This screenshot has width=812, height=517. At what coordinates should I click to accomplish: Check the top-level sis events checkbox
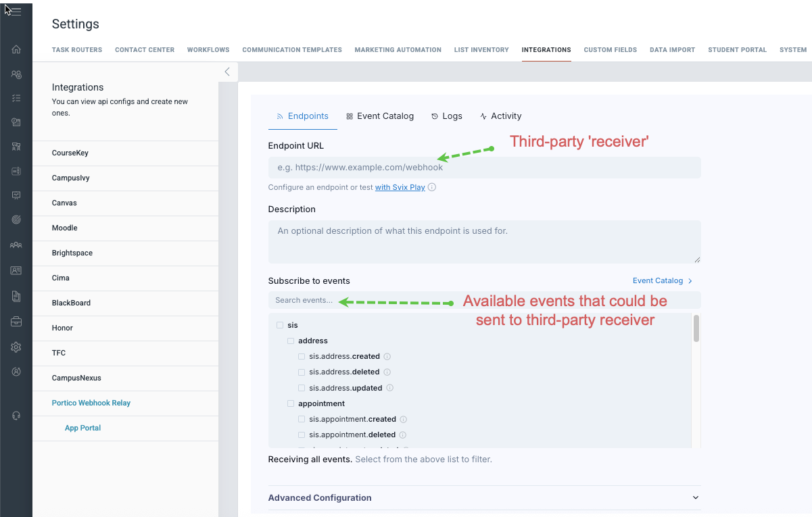[x=280, y=325]
